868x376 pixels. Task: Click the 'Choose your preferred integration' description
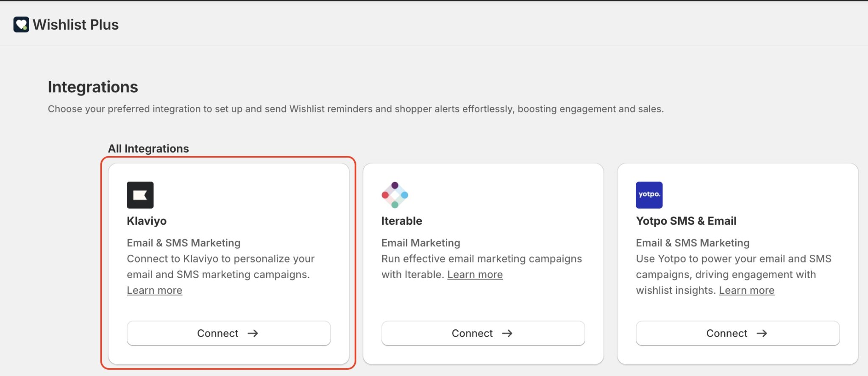(x=356, y=109)
